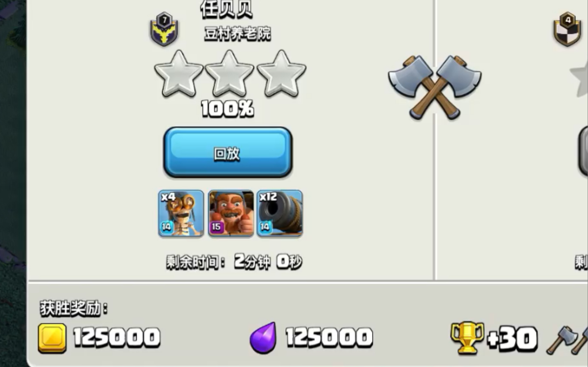
Task: Click the crossed axes versus icon
Action: tap(435, 87)
